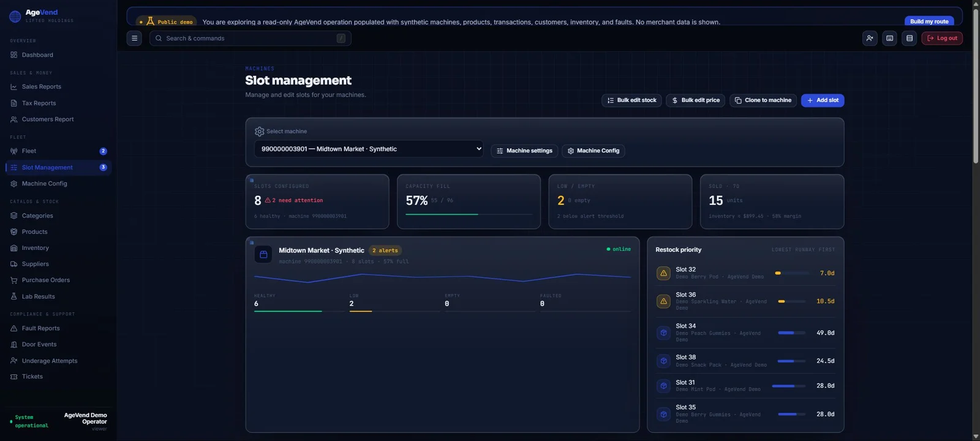Click the user-remove icon in top bar
This screenshot has height=441, width=980.
pyautogui.click(x=870, y=38)
